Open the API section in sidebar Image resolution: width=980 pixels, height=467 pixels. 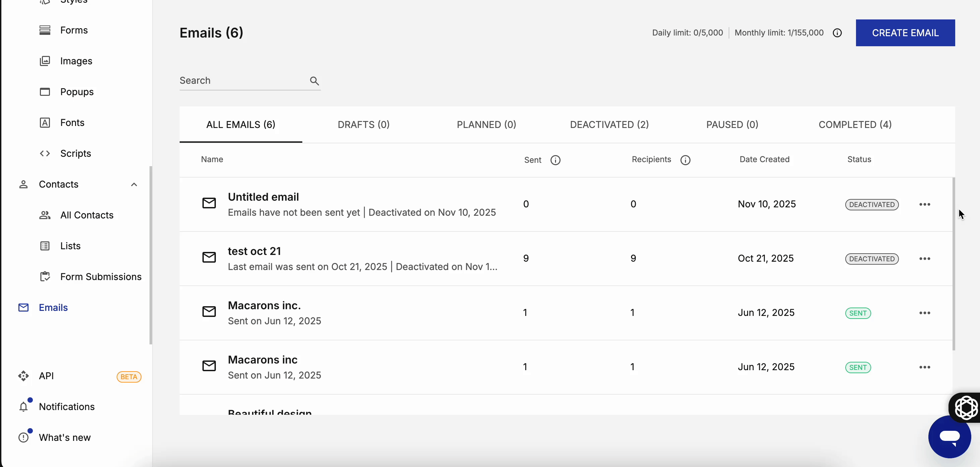(x=46, y=376)
